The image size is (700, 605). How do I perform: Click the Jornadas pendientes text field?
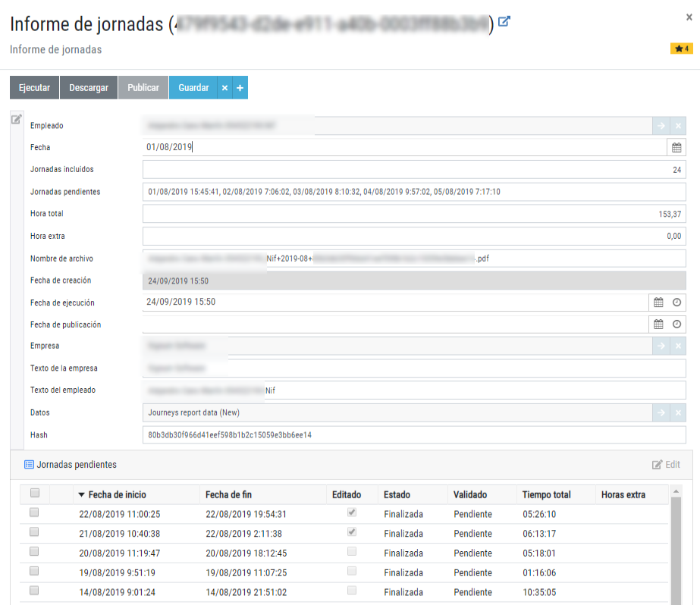414,192
